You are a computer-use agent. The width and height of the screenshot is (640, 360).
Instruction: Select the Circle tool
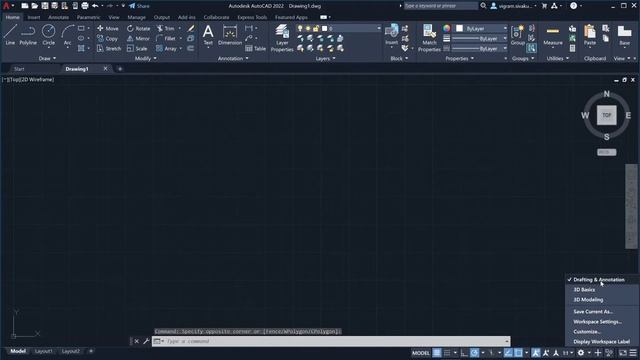click(49, 34)
